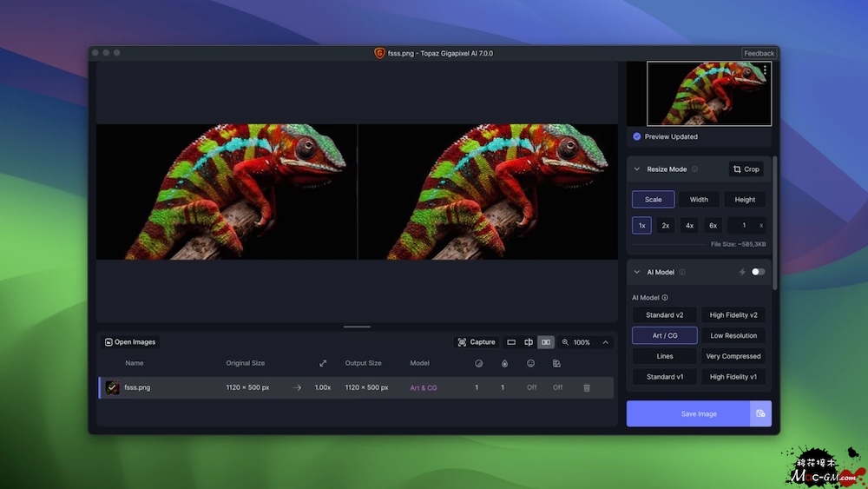Screen dimensions: 868x489
Task: Click the face recovery Off value
Action: point(531,387)
